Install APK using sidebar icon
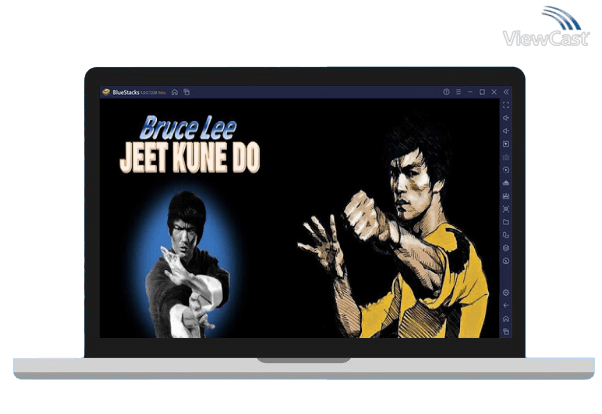This screenshot has height=414, width=602. coord(506,196)
